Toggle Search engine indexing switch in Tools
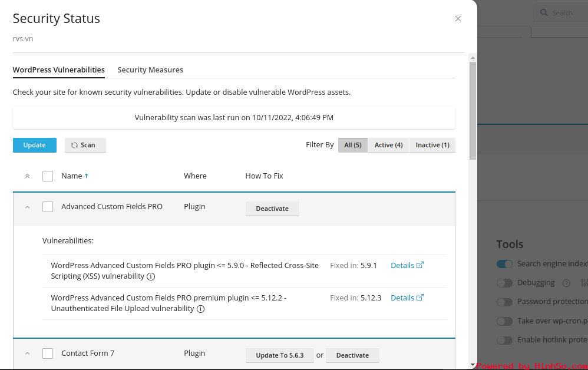The width and height of the screenshot is (588, 370). tap(504, 264)
